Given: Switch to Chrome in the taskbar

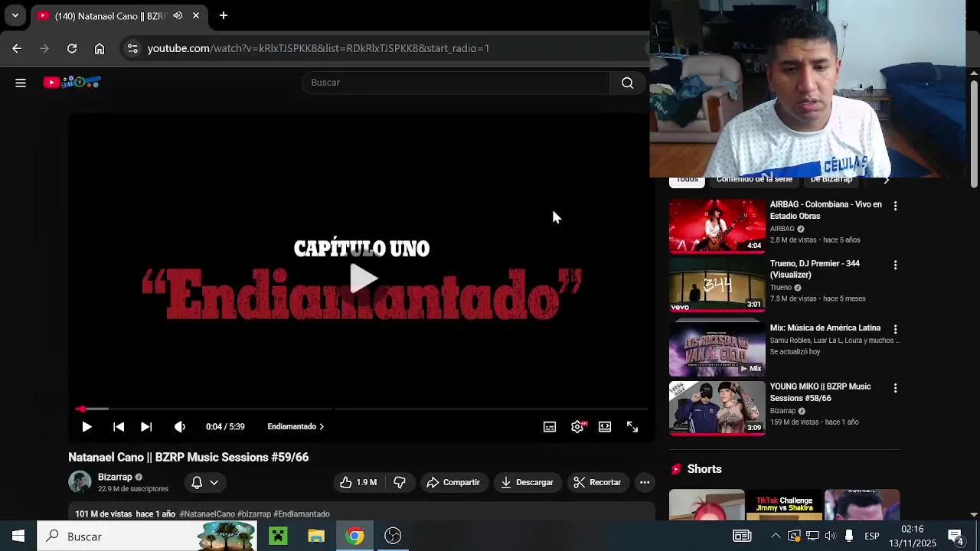Looking at the screenshot, I should (x=354, y=536).
